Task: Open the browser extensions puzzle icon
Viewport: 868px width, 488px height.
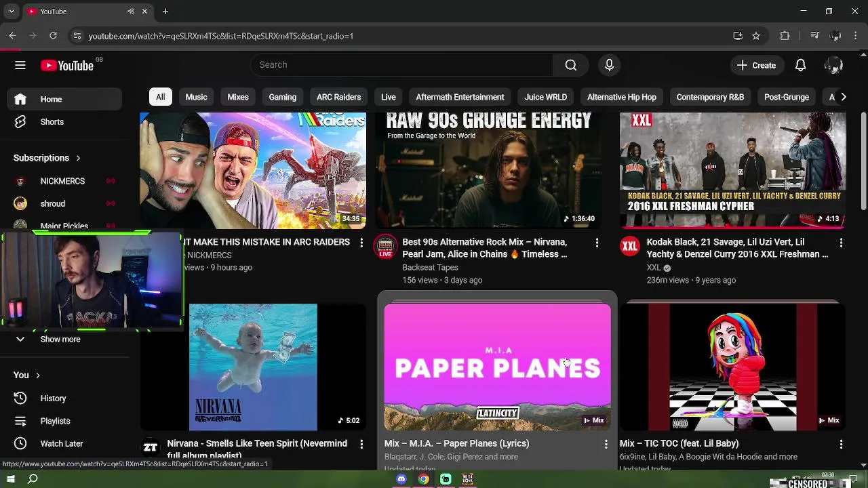Action: (785, 36)
